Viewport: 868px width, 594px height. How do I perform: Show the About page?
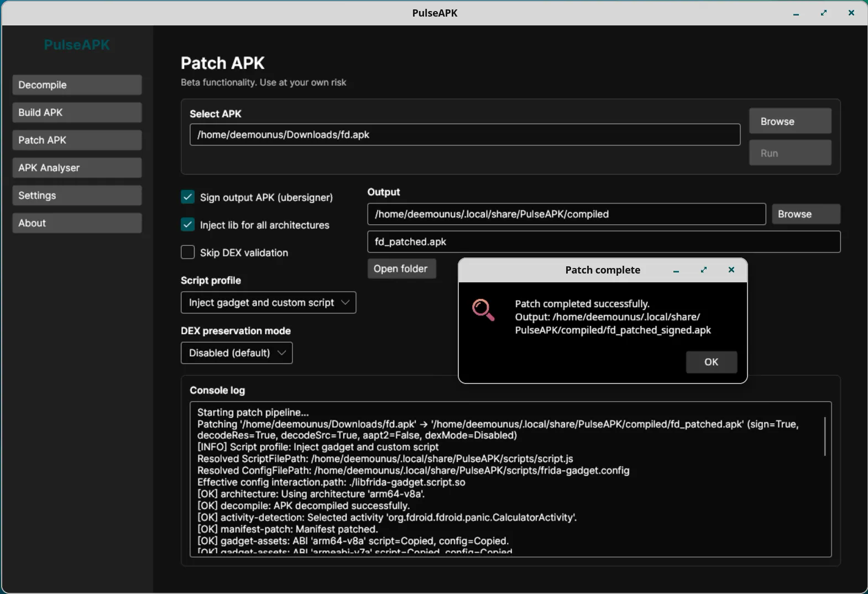click(x=77, y=223)
